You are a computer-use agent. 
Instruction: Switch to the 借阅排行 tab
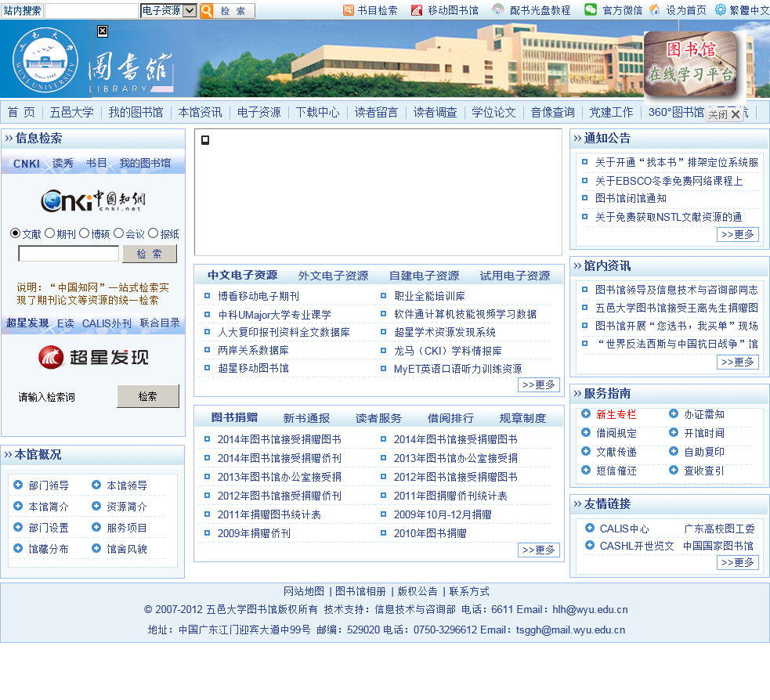coord(450,418)
